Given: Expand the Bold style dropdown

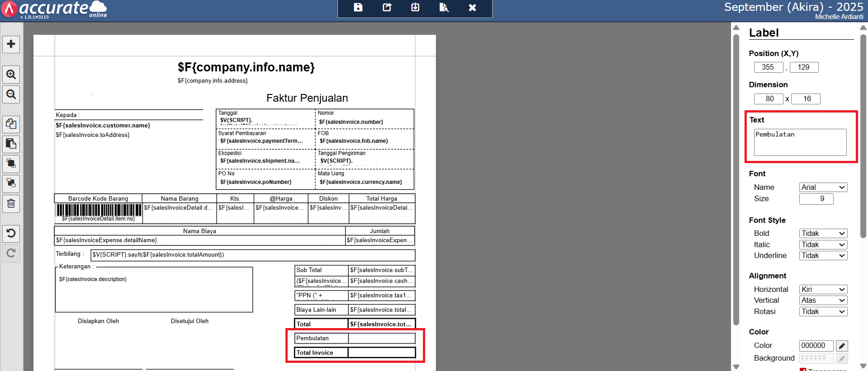Looking at the screenshot, I should 823,233.
